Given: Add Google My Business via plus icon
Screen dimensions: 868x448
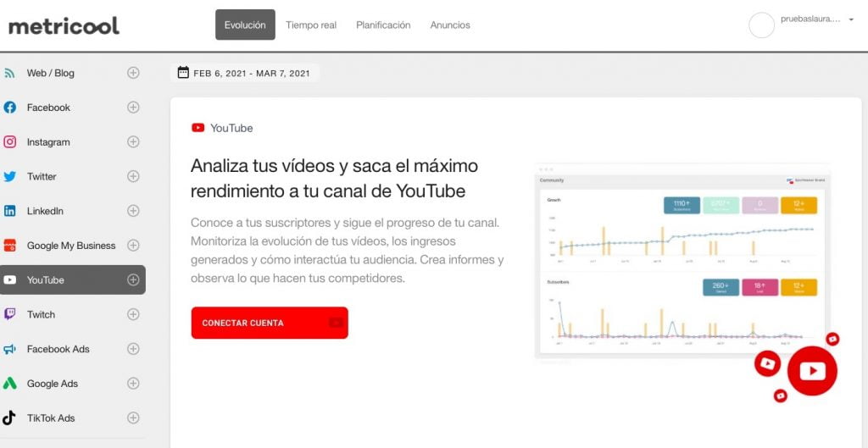Looking at the screenshot, I should tap(133, 245).
